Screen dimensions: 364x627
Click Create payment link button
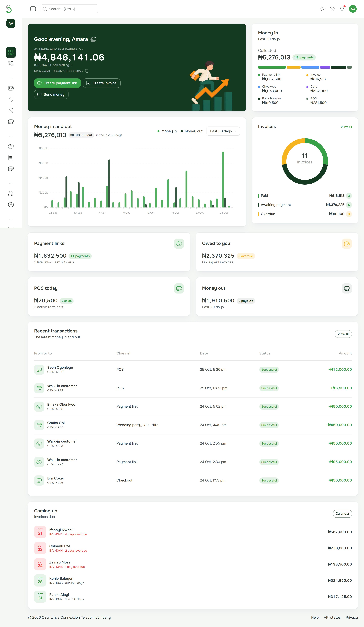[57, 83]
